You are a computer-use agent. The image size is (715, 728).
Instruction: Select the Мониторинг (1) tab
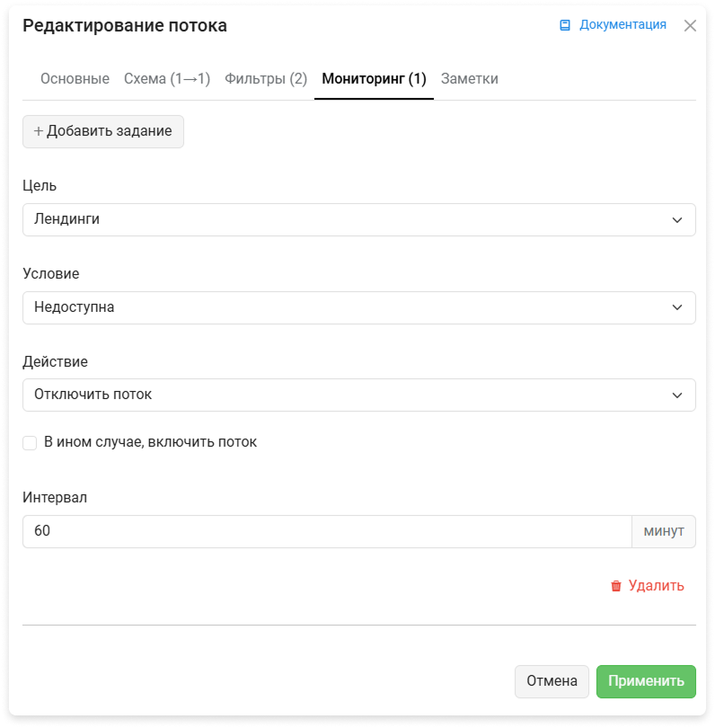pos(374,79)
